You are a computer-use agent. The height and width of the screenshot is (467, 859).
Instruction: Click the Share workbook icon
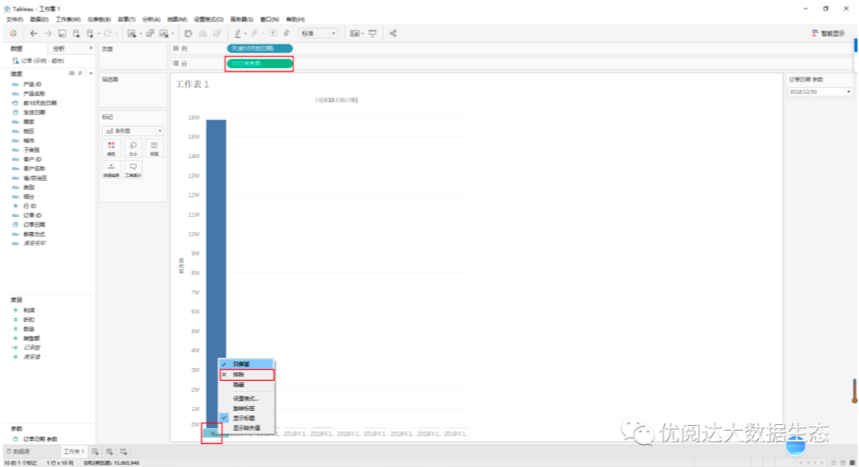click(x=393, y=33)
